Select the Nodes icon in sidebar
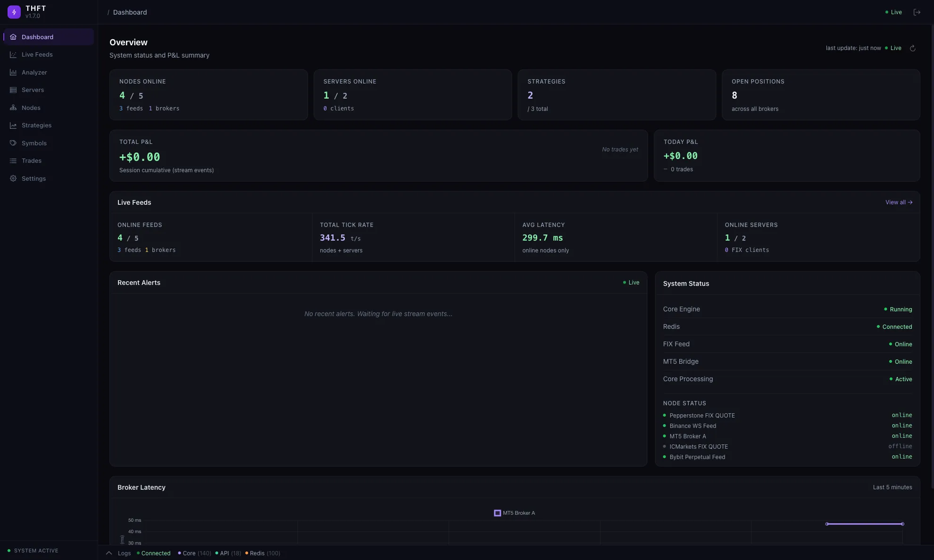Screen dimensions: 934x560 click(x=14, y=108)
